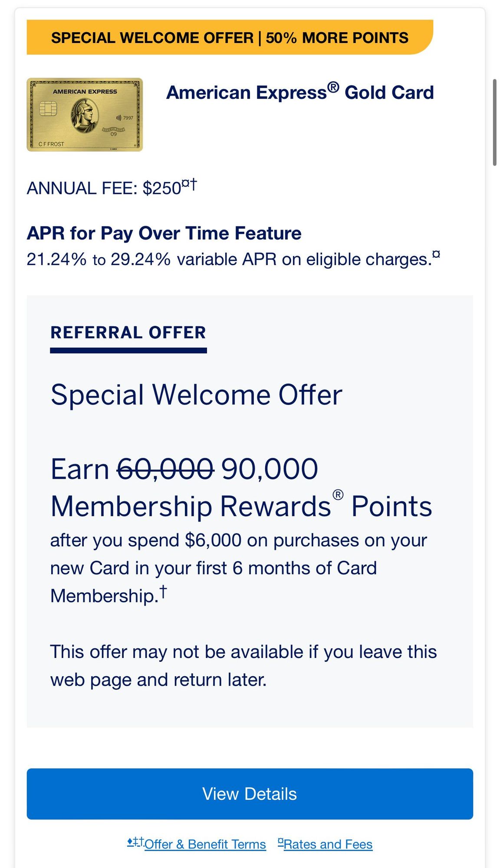This screenshot has height=868, width=500.
Task: Click the footnote symbol before Rates and Fees
Action: (280, 842)
